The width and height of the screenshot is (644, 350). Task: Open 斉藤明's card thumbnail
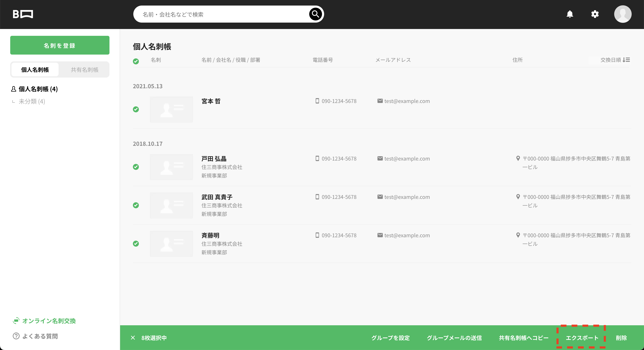pos(171,244)
